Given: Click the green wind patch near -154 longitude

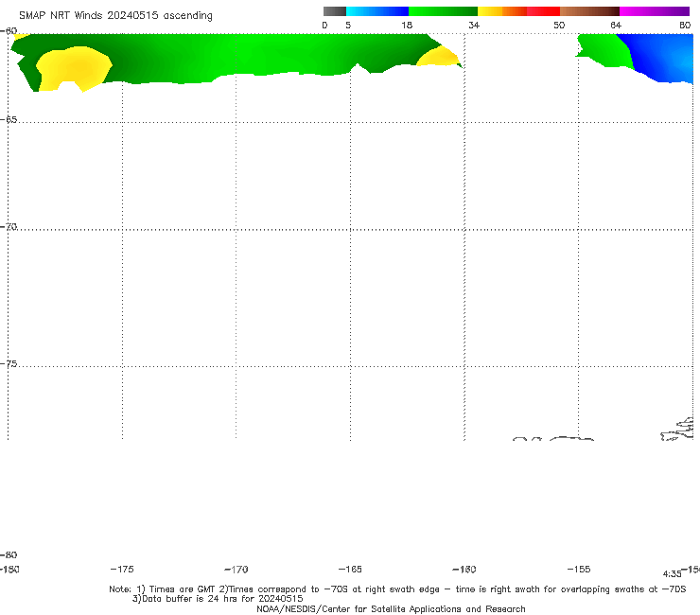Looking at the screenshot, I should (604, 50).
